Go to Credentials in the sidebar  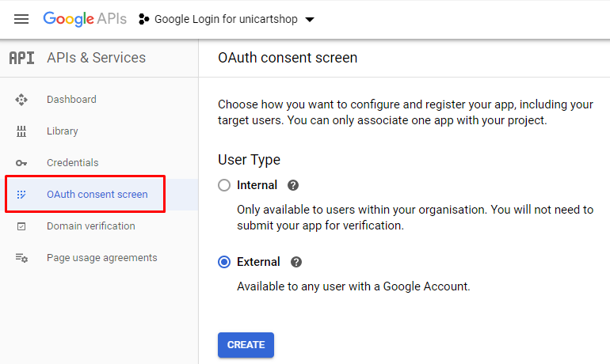73,163
